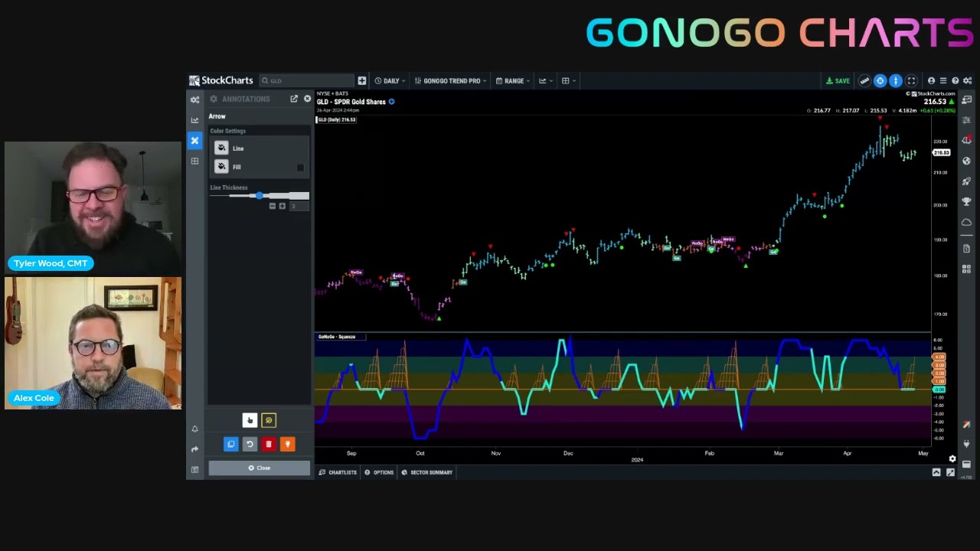Click the blue duplicate annotation button

click(x=231, y=444)
